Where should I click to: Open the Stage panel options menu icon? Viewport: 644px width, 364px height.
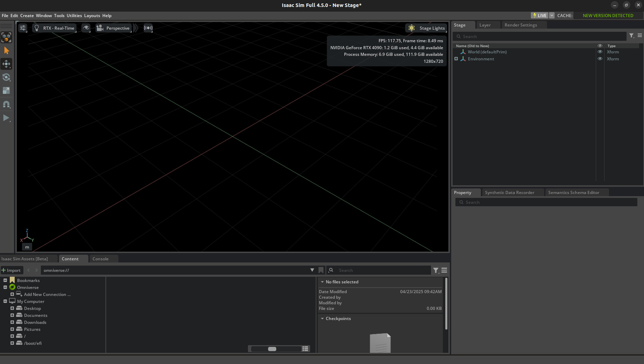click(x=640, y=36)
